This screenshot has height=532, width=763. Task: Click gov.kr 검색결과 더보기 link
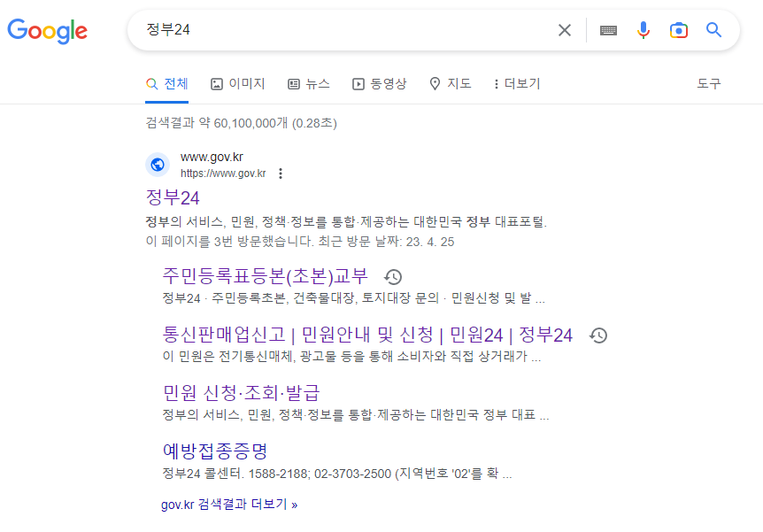point(229,505)
